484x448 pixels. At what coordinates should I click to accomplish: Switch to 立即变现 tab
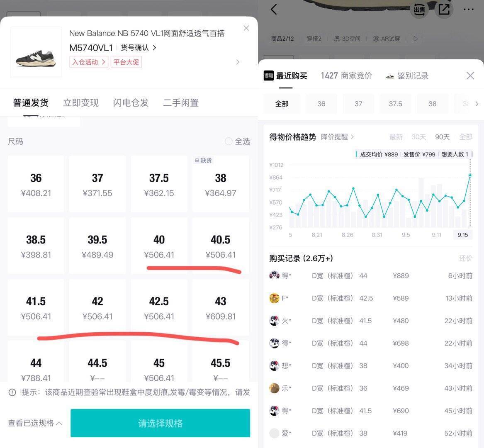pyautogui.click(x=81, y=102)
